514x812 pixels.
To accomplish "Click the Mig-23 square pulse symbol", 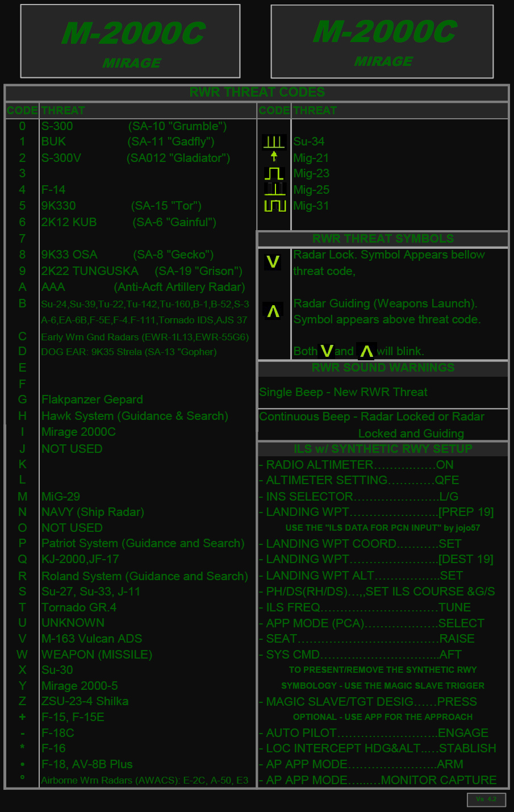I will 274,173.
